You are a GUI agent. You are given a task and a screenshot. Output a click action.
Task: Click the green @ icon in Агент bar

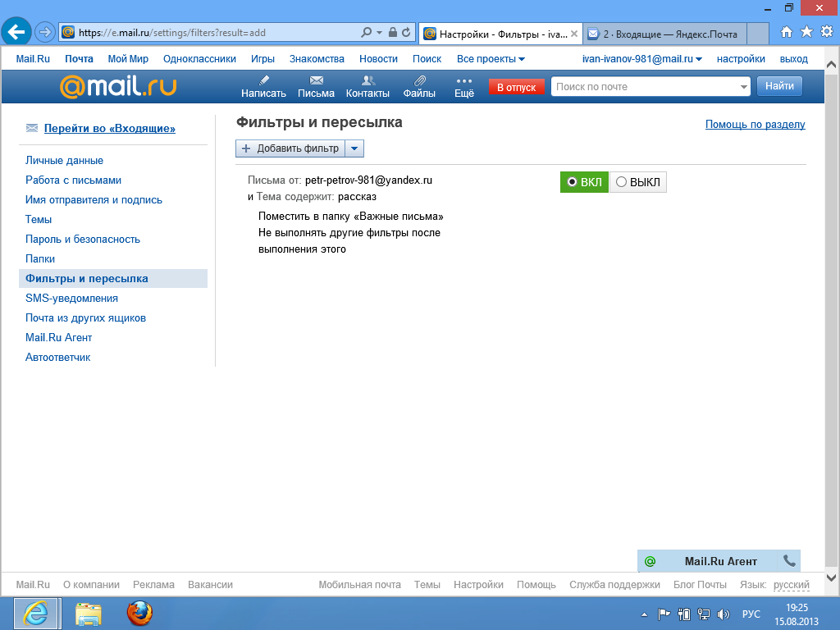point(650,561)
